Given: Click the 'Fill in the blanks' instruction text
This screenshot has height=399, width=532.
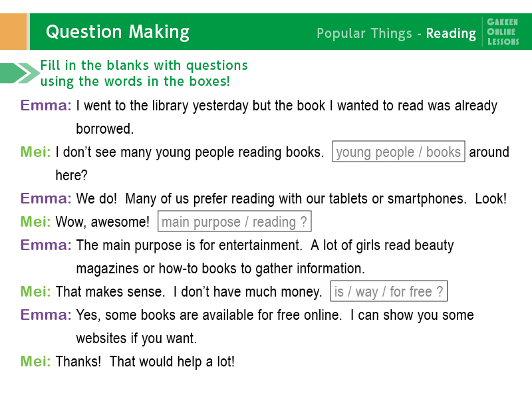Looking at the screenshot, I should click(144, 73).
